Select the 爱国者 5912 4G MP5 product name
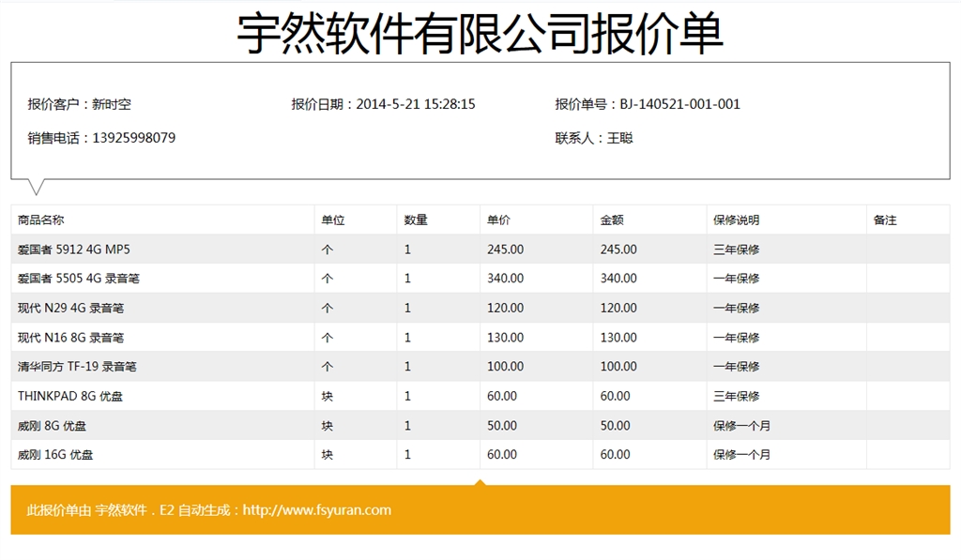961x560 pixels. coord(74,250)
